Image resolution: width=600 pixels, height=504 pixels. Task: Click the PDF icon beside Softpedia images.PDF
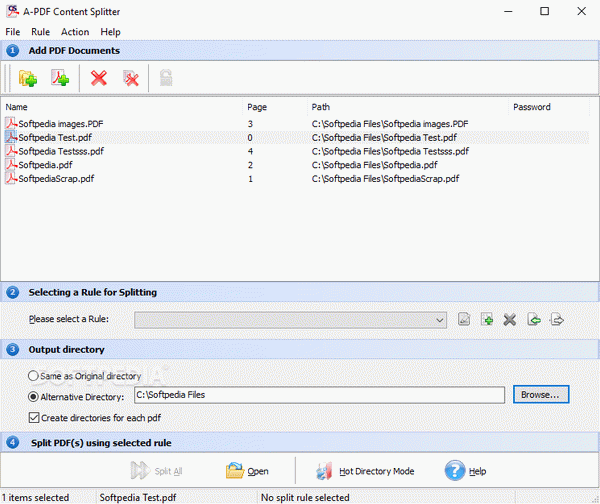[x=11, y=123]
